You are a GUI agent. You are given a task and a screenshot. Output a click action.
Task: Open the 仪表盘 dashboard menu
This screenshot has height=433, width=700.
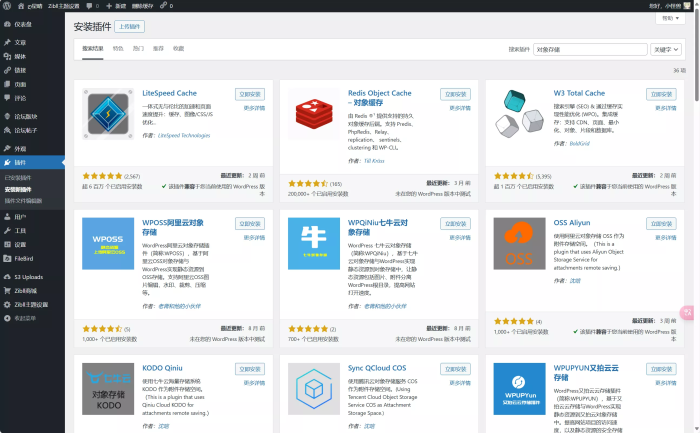[x=22, y=25]
